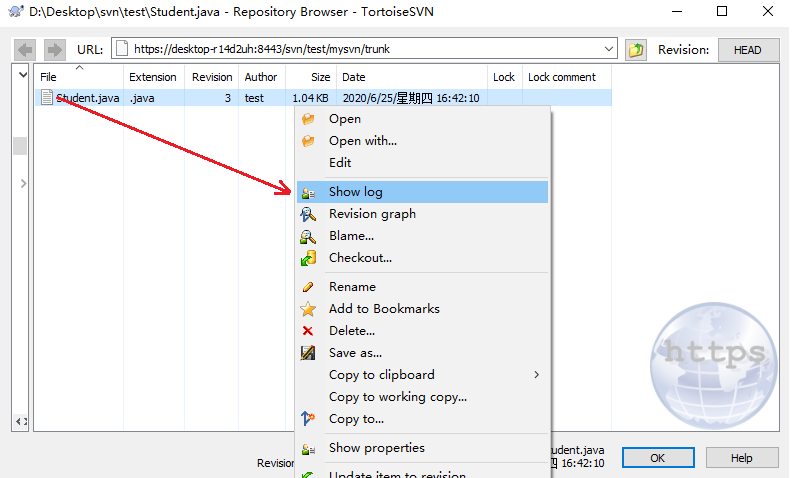Click into the URL input field
This screenshot has height=478, width=792.
click(x=364, y=49)
